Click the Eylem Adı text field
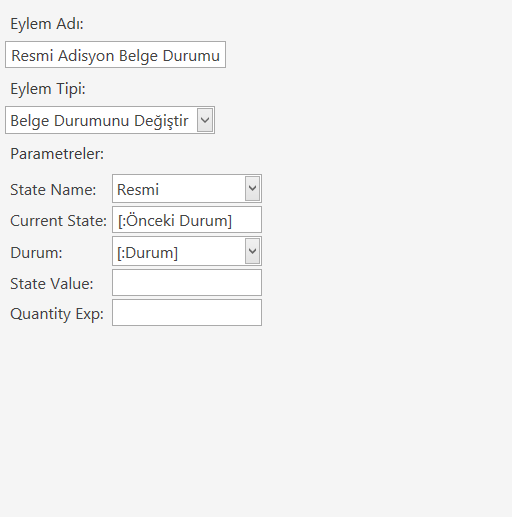 [115, 55]
